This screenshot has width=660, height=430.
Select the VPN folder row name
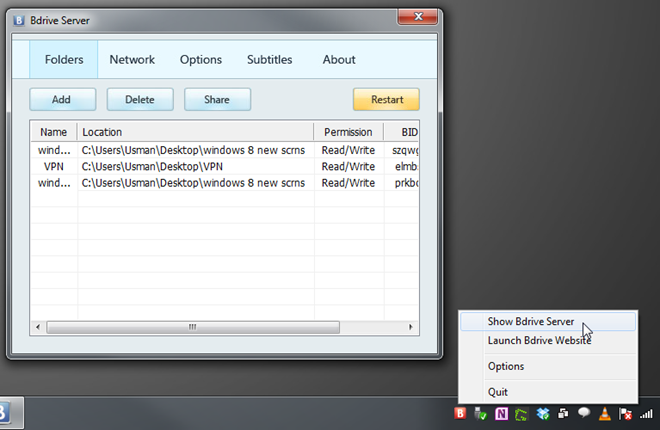click(x=54, y=167)
